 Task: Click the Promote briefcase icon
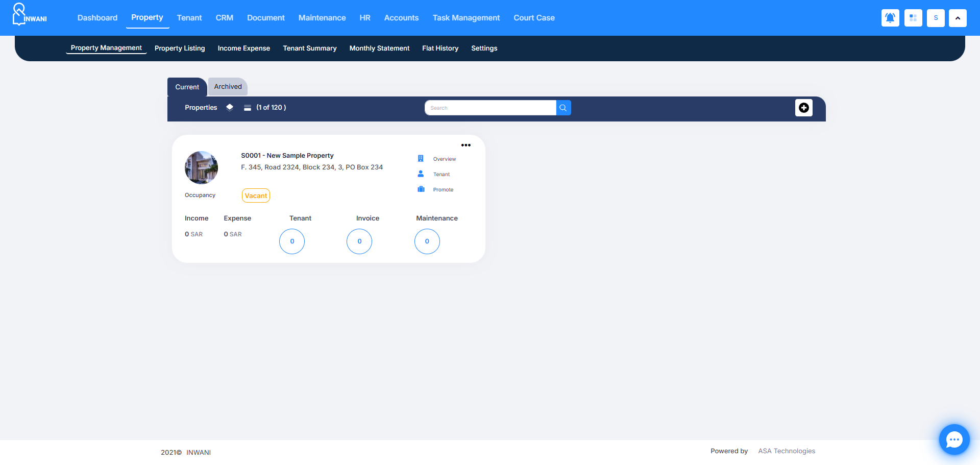[x=421, y=189]
